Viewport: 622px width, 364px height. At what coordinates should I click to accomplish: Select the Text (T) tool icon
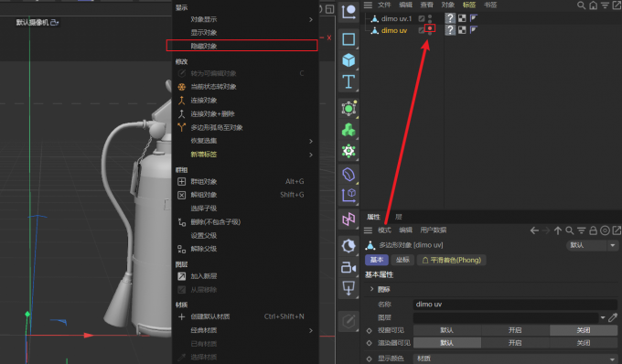349,81
